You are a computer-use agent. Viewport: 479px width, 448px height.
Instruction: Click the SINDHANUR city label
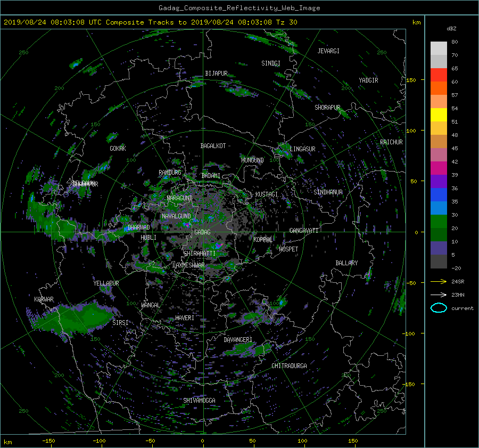tap(328, 192)
